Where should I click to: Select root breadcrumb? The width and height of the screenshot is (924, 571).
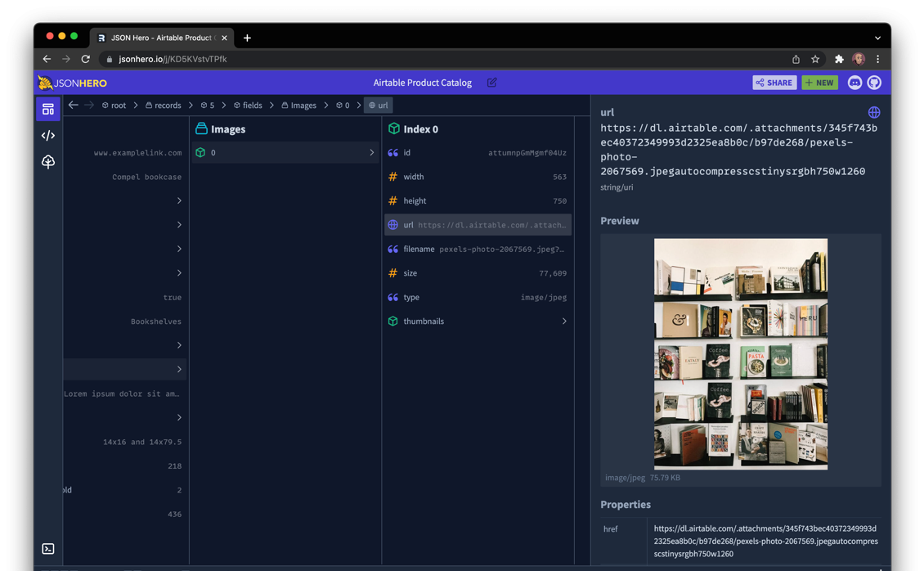(x=114, y=105)
